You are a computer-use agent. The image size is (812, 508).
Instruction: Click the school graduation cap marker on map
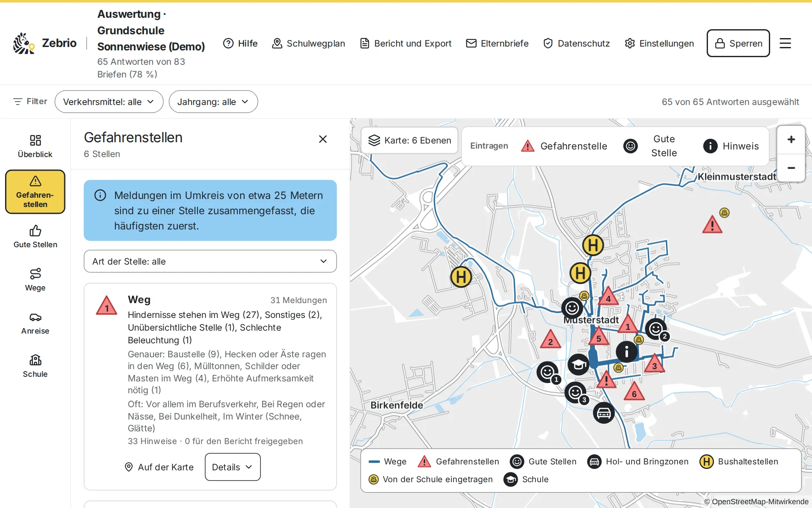[578, 364]
